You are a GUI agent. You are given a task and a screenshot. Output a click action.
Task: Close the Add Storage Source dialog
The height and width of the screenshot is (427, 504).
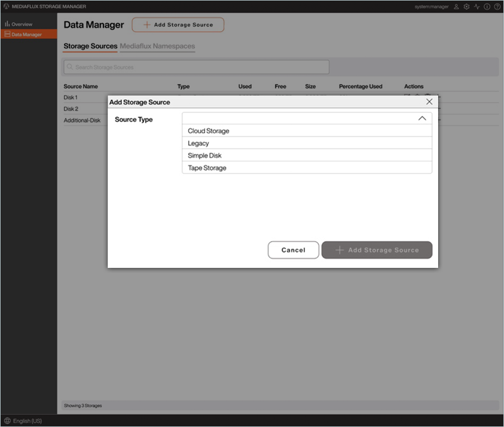tap(429, 102)
